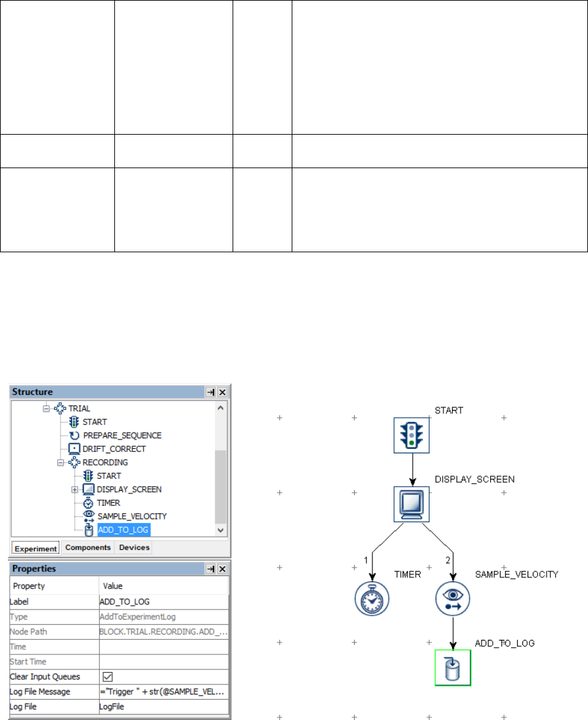This screenshot has height=720, width=588.
Task: Click DISPLAY_SCREEN monitor icon in tree
Action: (88, 489)
